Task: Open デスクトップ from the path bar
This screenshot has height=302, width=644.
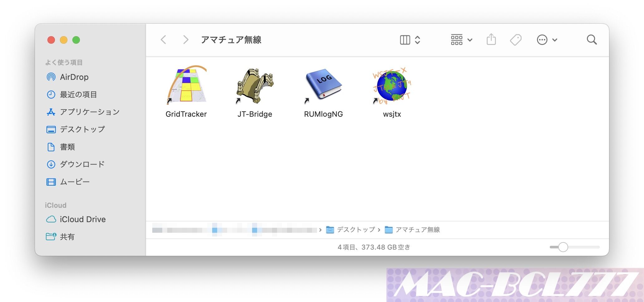Action: coord(355,230)
